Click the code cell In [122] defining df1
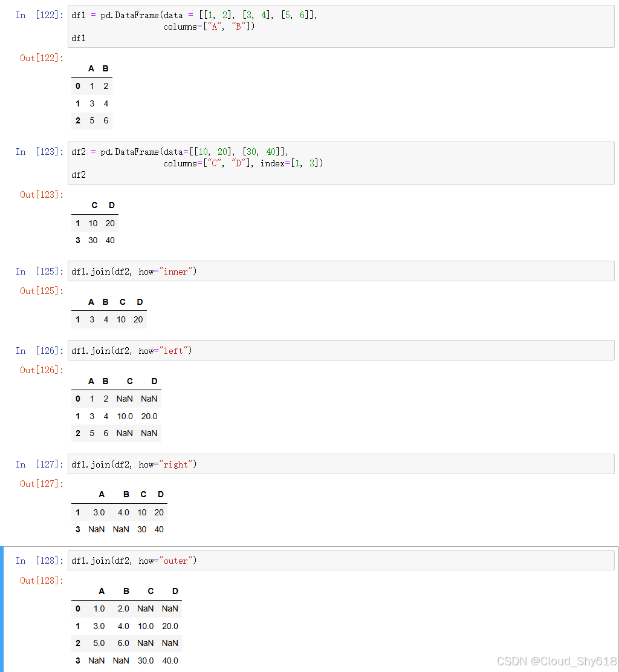This screenshot has width=619, height=672. pyautogui.click(x=341, y=27)
